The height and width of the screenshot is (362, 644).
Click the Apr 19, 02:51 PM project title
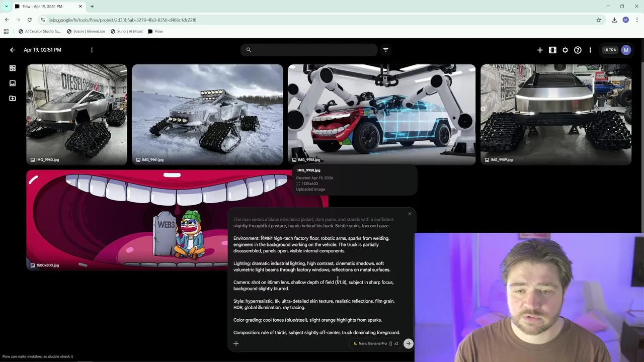42,50
